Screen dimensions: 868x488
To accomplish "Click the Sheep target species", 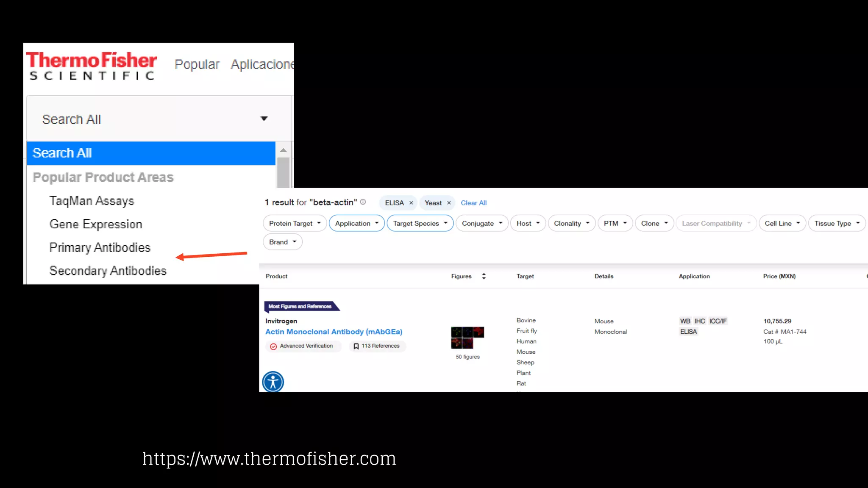I will coord(525,362).
